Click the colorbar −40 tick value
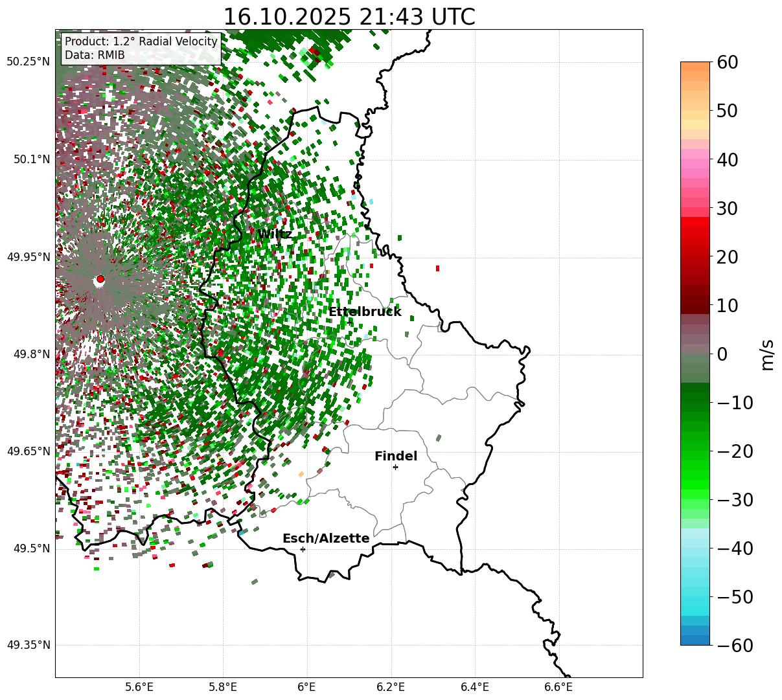The height and width of the screenshot is (700, 782). [x=734, y=548]
